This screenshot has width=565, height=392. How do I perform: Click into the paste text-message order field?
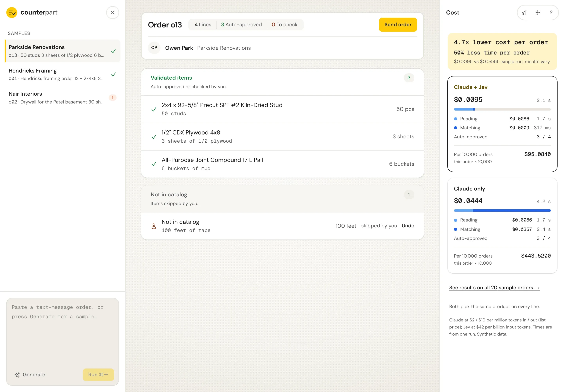62,333
